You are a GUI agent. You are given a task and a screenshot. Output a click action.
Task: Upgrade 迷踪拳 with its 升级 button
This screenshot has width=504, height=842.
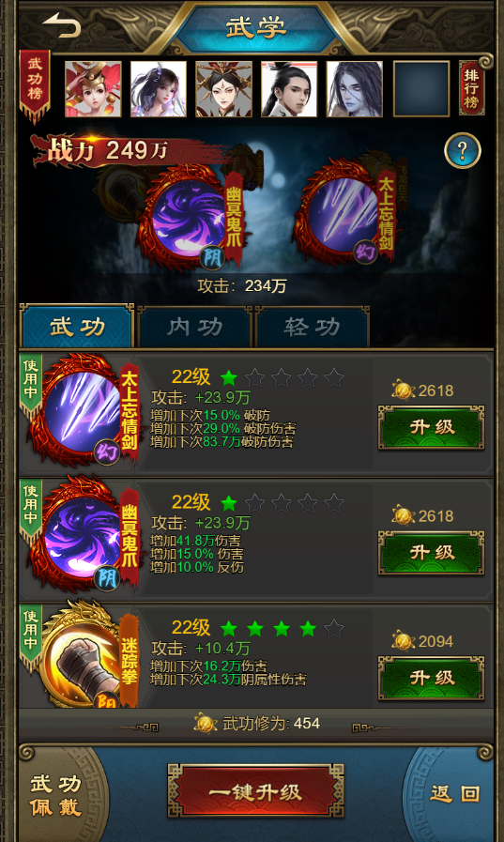pyautogui.click(x=432, y=678)
